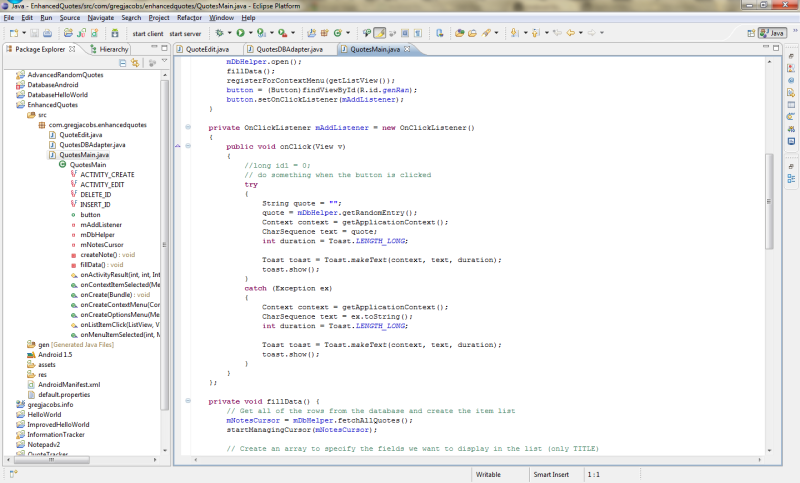Open the dropdown arrow next to Run
The image size is (800, 483).
[250, 33]
